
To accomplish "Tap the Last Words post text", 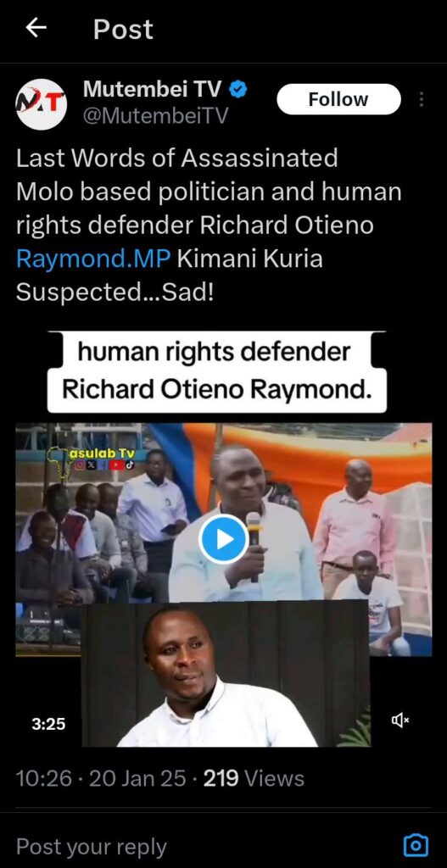I will 209,225.
